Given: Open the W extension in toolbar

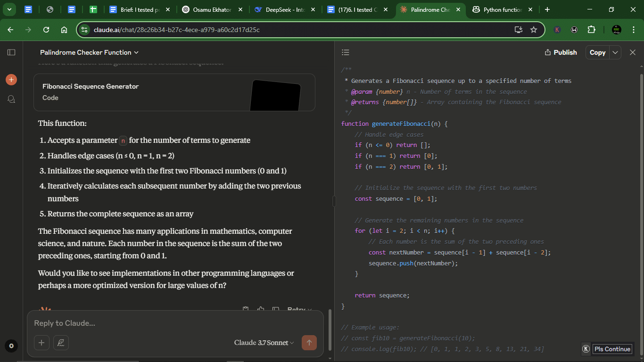Looking at the screenshot, I should coord(574,30).
